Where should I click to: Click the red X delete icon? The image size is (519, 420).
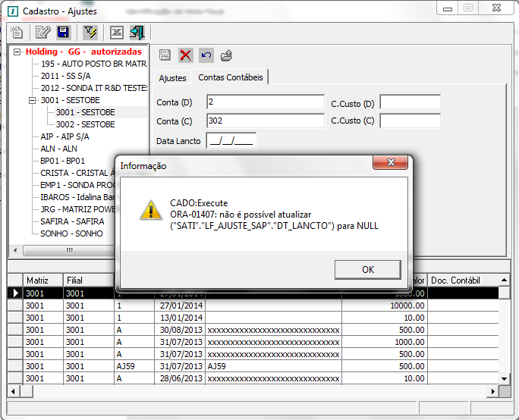coord(186,55)
